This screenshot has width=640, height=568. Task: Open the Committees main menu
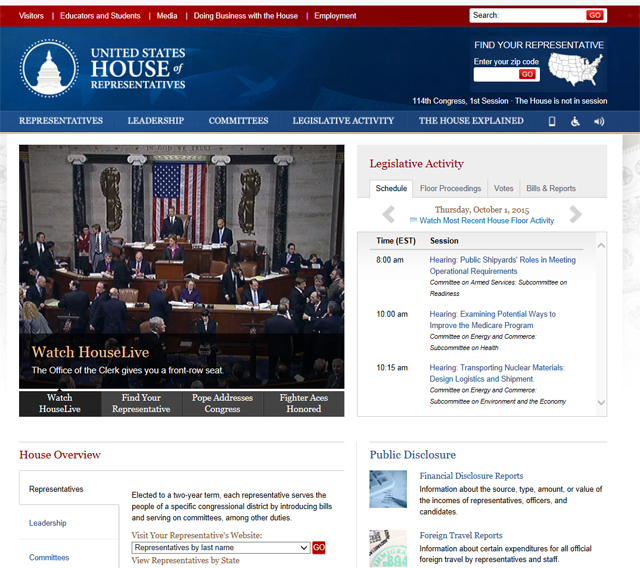pyautogui.click(x=238, y=121)
